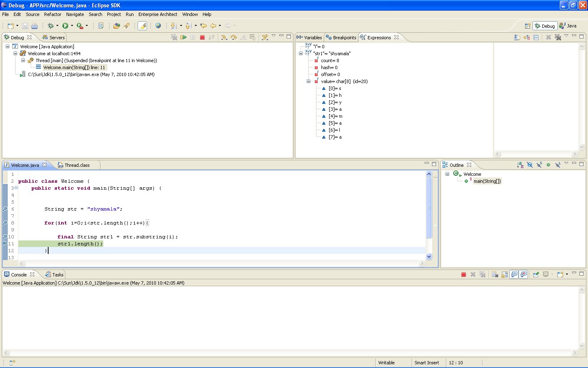Click Resume in the Debug view toolbar

tap(184, 37)
